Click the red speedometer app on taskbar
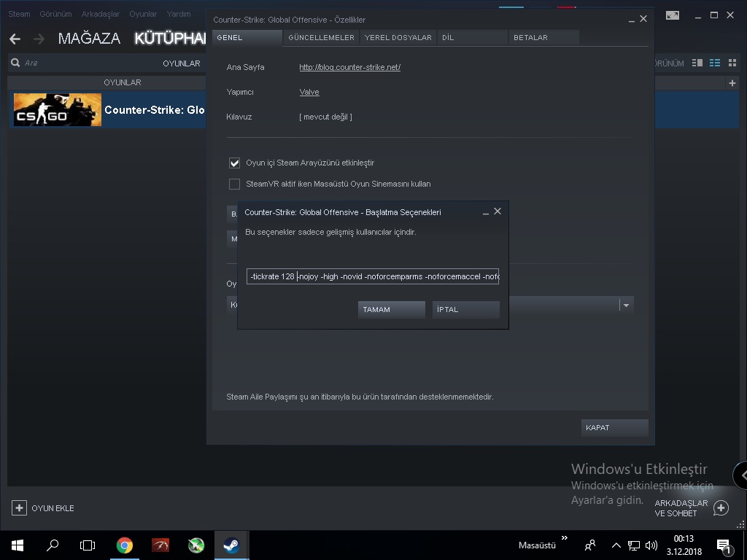747x560 pixels. (160, 545)
